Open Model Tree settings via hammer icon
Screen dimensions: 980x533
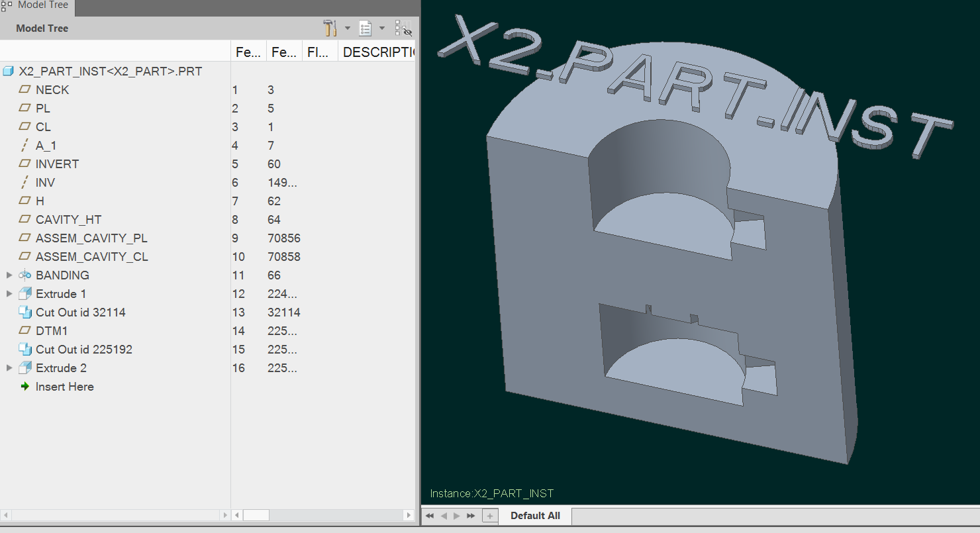[329, 28]
